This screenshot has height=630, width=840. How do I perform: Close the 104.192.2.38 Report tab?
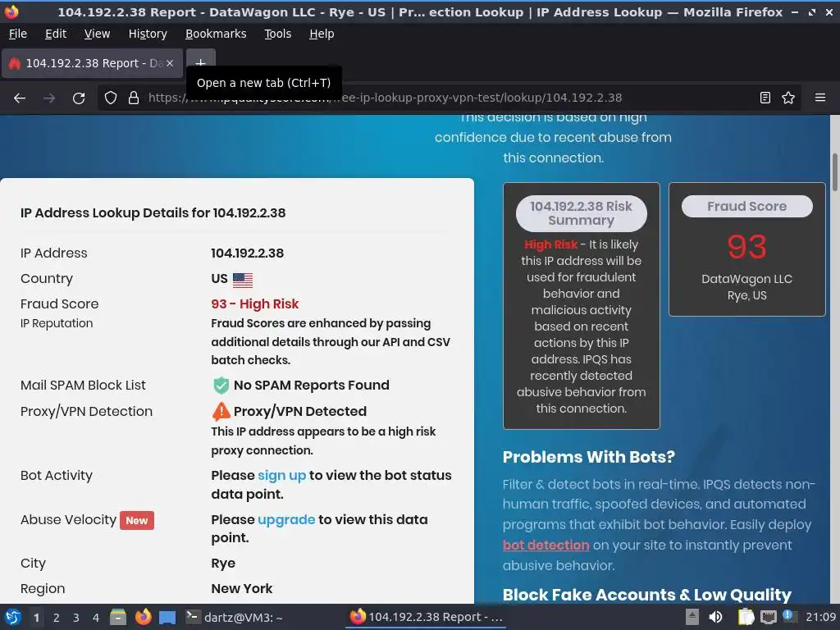(170, 63)
